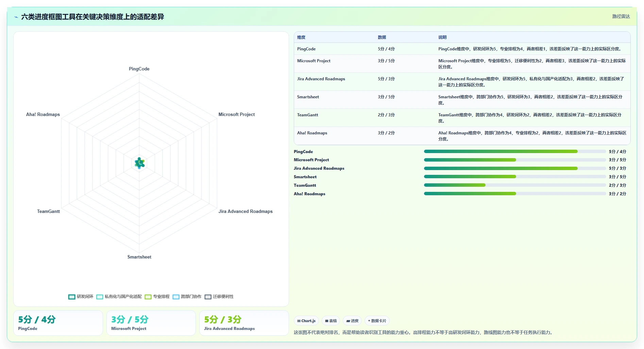Click the Microsoft Project progress bar
Image resolution: width=644 pixels, height=349 pixels.
point(515,160)
